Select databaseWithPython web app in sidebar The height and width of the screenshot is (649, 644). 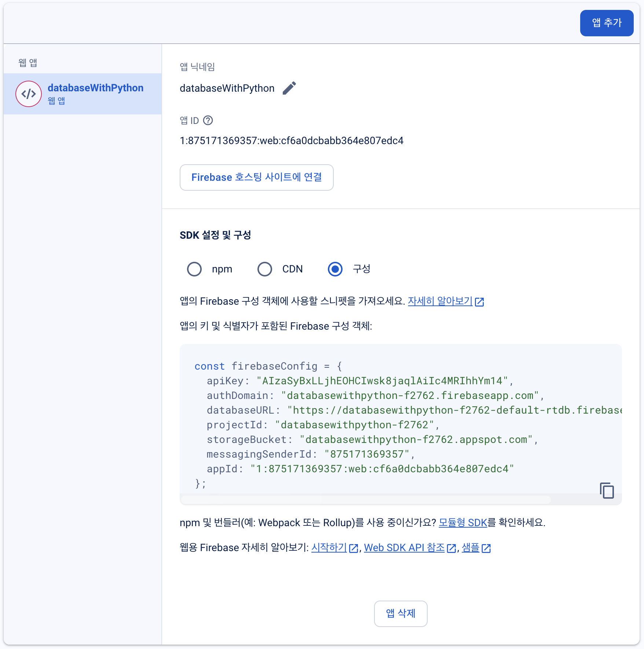[x=83, y=94]
